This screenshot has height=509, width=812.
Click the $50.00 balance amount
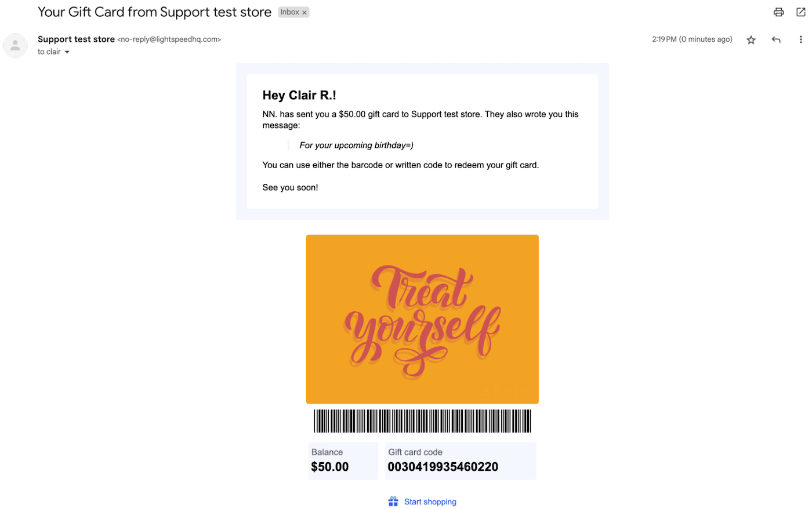[330, 467]
